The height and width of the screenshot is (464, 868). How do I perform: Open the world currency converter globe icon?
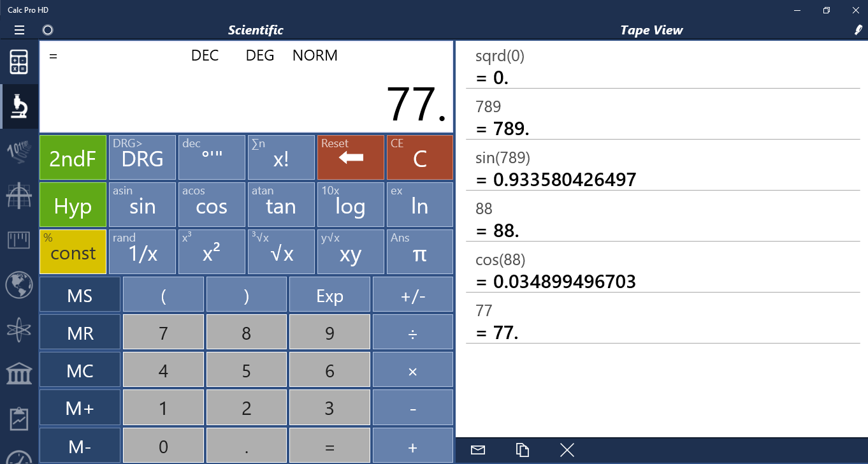point(18,286)
